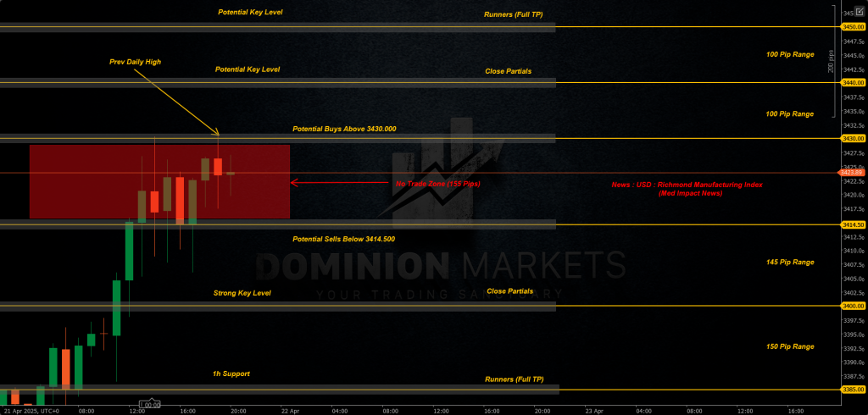Select the 'Potential Buys Above 3430.000' label
868x415 pixels.
tap(344, 129)
